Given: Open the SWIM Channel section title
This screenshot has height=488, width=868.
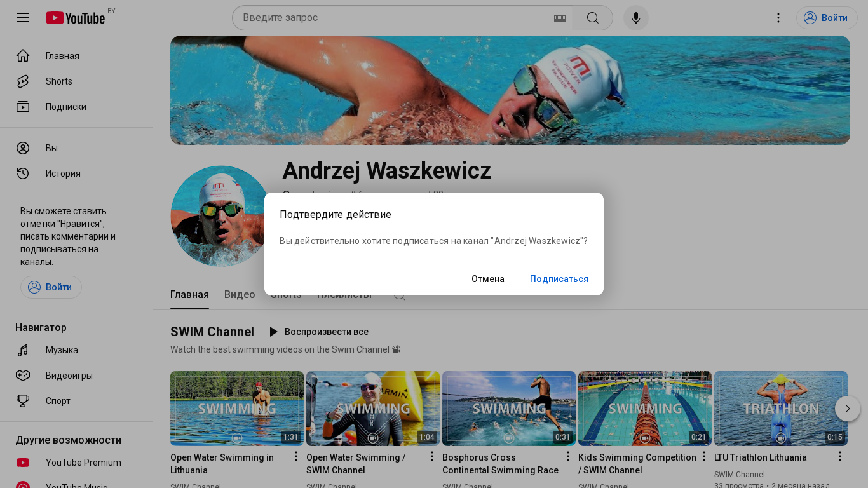Looking at the screenshot, I should tap(212, 332).
